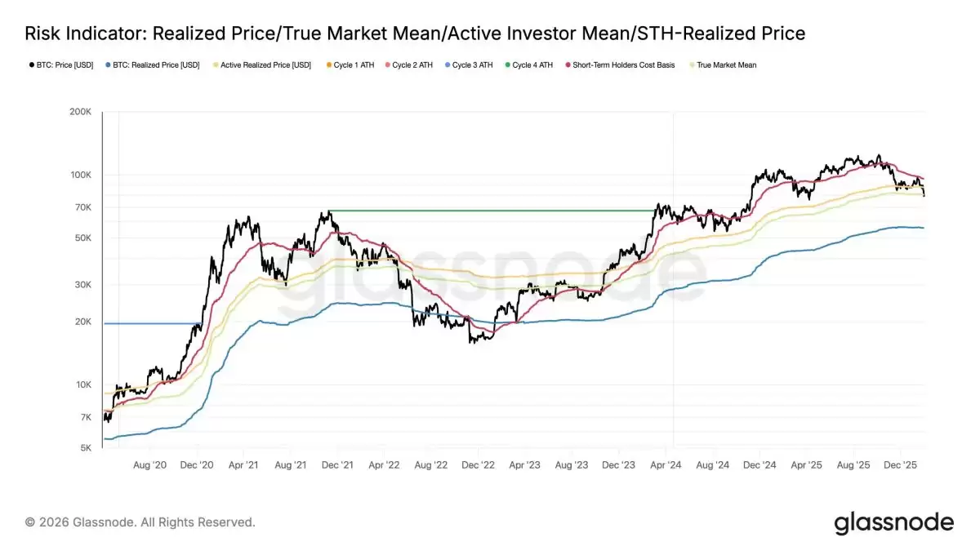Click the glassnode logo at bottom right
The image size is (980, 551).
(893, 523)
